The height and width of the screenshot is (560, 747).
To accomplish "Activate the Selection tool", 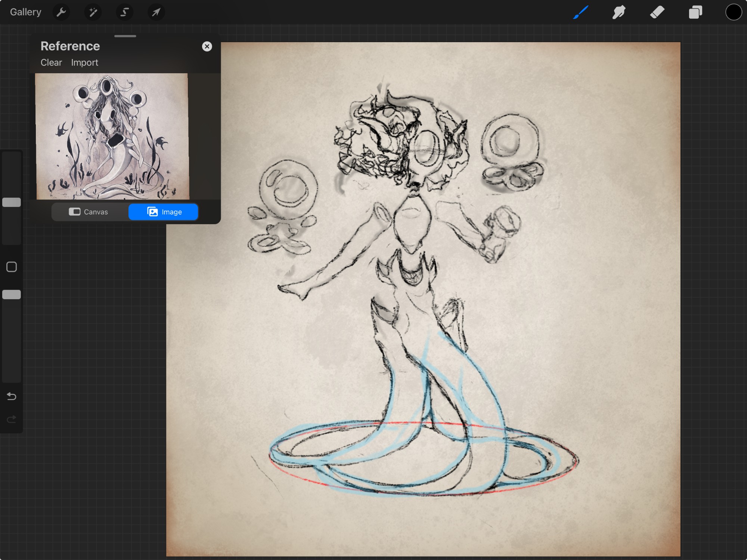I will coord(124,12).
